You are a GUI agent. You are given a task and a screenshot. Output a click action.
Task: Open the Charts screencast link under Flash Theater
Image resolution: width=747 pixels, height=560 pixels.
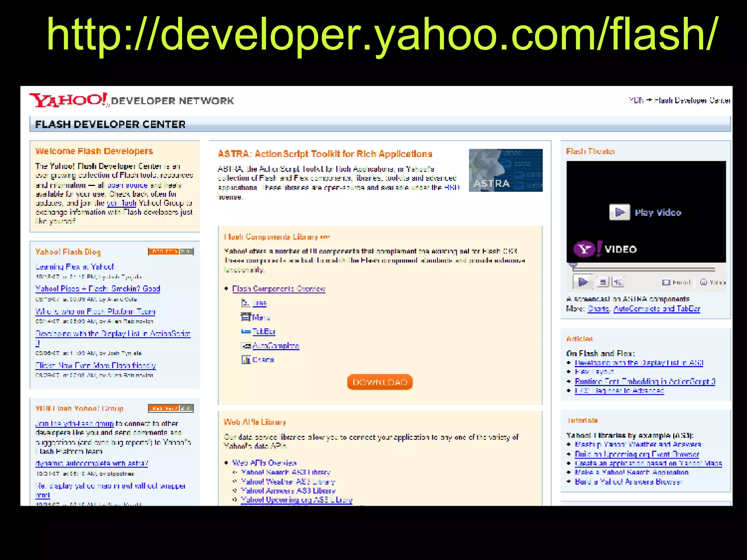(x=599, y=309)
